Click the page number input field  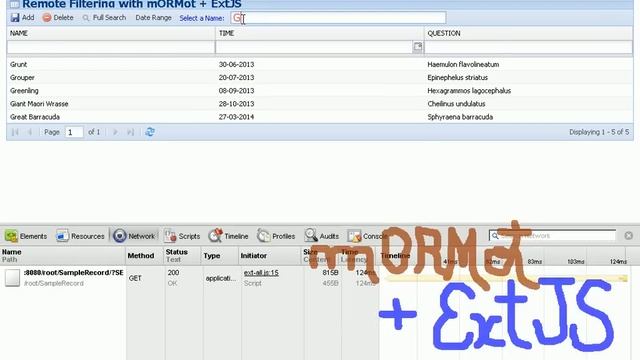pyautogui.click(x=74, y=132)
